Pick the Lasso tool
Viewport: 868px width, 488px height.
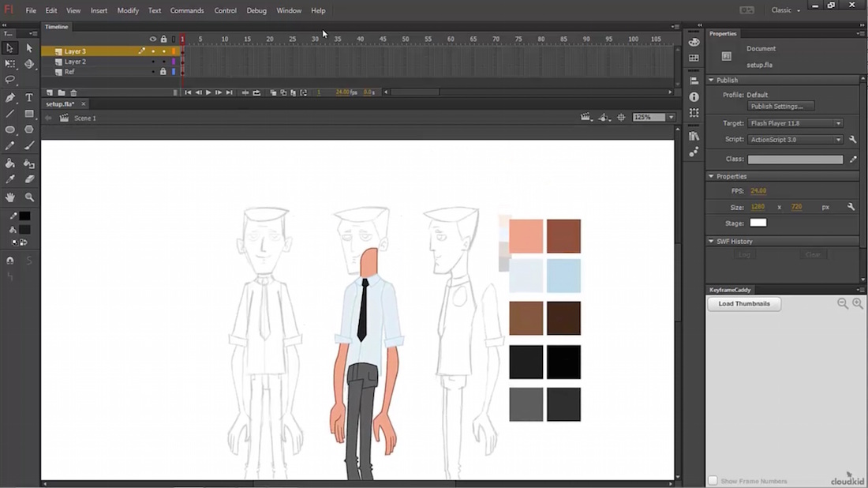point(10,80)
